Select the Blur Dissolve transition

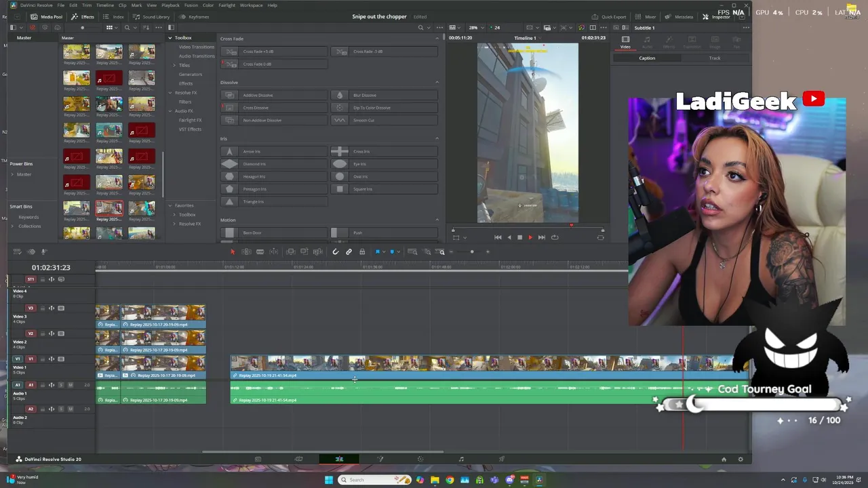(384, 96)
